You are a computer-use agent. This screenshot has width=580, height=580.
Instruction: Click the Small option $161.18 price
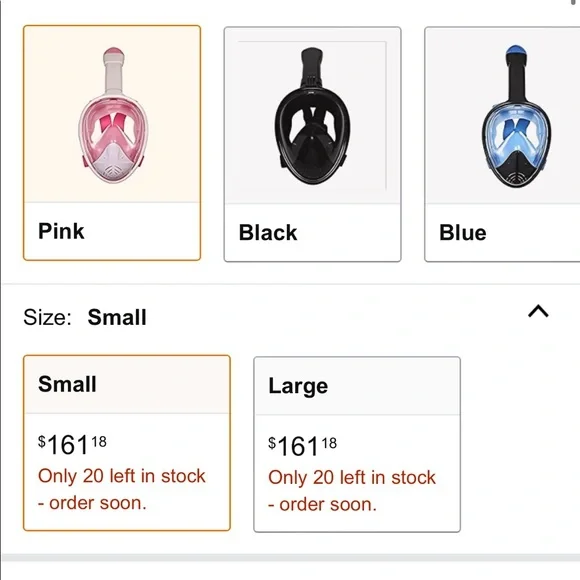(x=72, y=444)
